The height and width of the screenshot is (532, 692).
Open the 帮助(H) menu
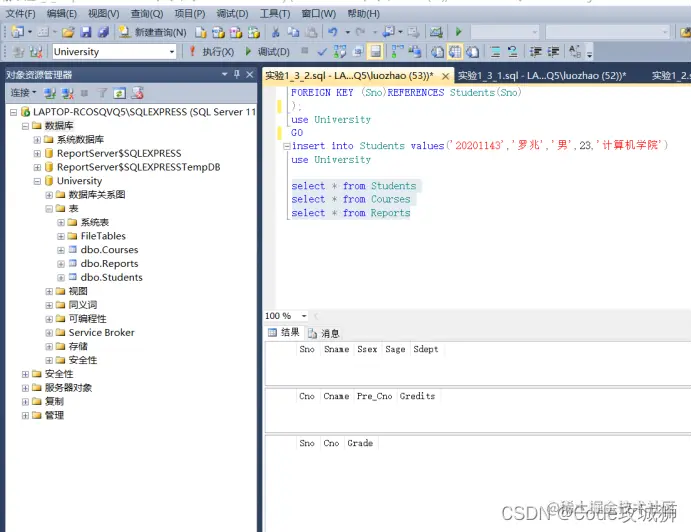[363, 14]
